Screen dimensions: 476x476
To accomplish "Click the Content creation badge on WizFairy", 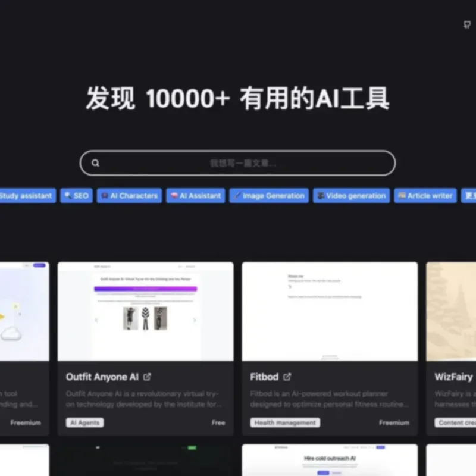I will tap(455, 422).
